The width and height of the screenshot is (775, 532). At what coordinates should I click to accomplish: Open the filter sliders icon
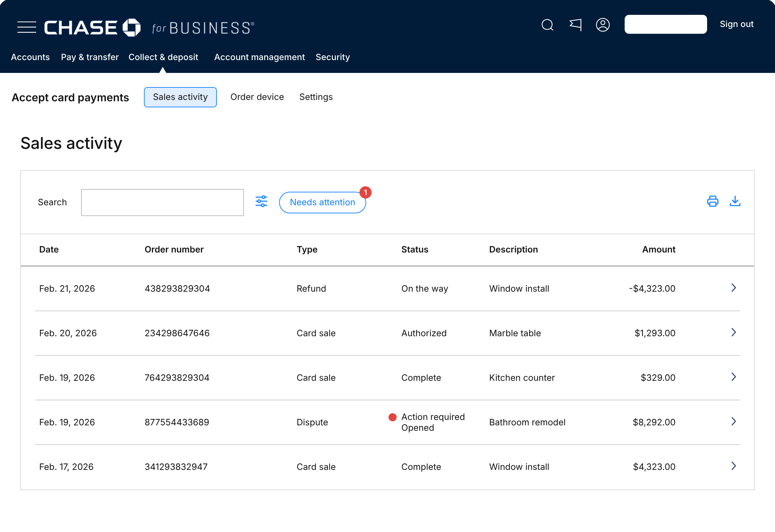coord(261,202)
